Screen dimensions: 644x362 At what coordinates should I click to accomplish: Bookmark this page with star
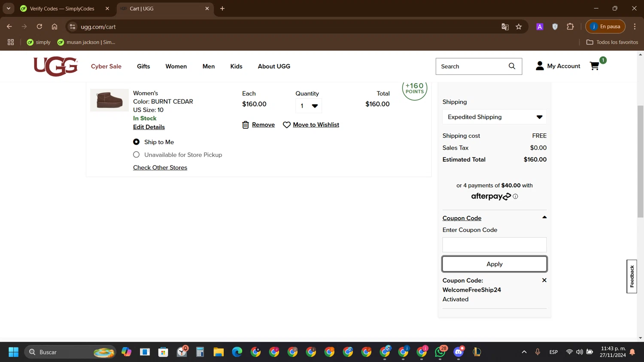519,27
